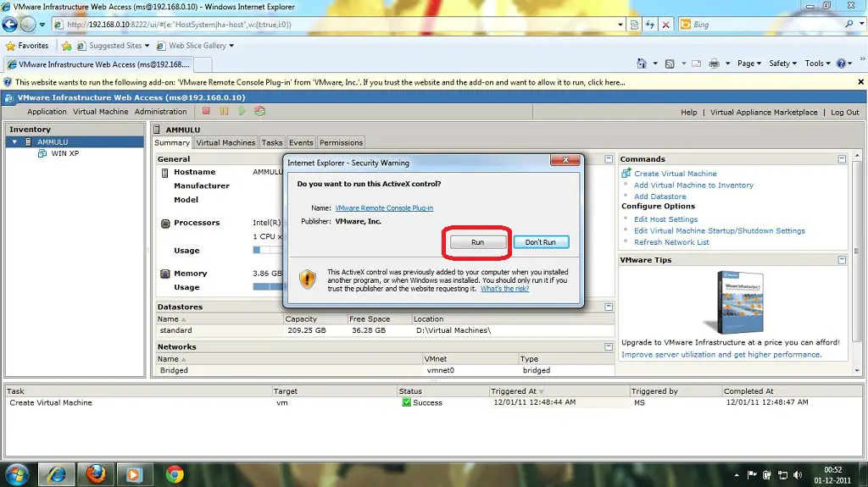Switch to the Permissions tab
868x487 pixels.
click(341, 143)
